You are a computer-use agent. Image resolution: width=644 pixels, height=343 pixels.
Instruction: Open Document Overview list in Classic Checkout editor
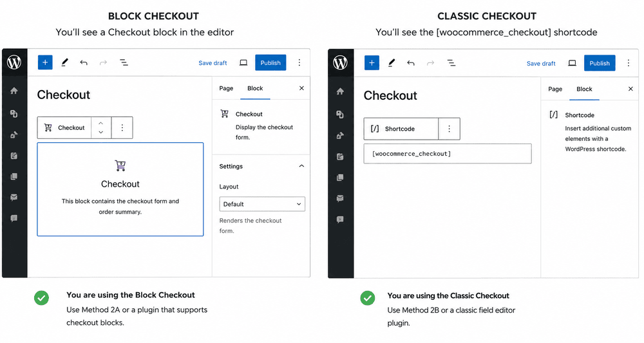tap(451, 63)
